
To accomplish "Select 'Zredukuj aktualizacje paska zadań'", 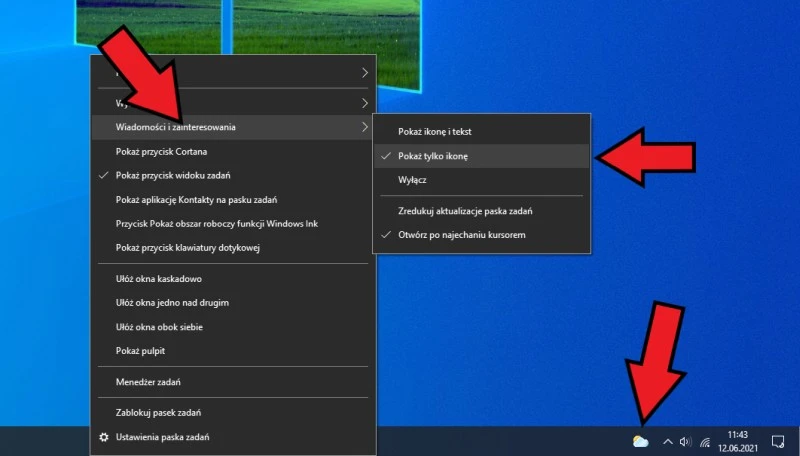I will [x=465, y=211].
